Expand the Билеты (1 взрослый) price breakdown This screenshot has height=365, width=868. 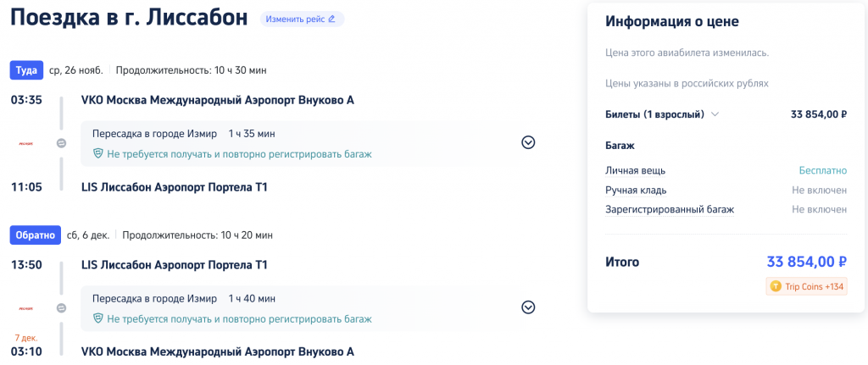point(715,114)
